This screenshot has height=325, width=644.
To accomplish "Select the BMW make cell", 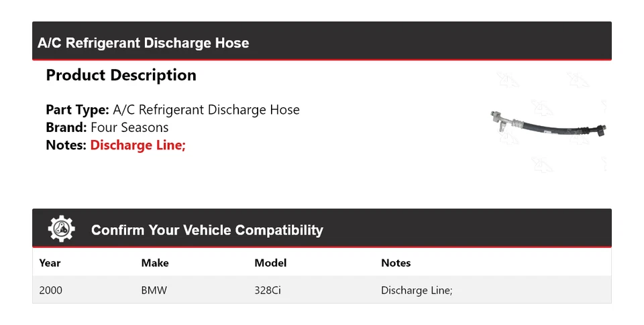I will click(x=154, y=290).
